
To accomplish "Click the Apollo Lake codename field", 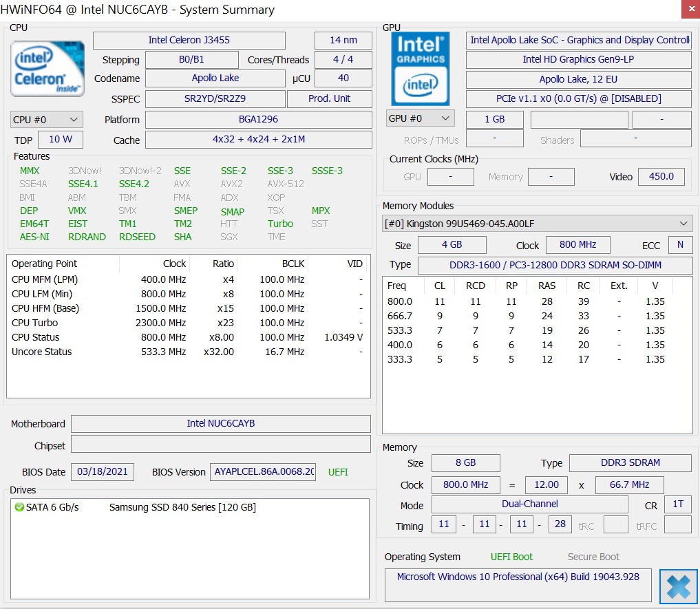I will tap(215, 78).
